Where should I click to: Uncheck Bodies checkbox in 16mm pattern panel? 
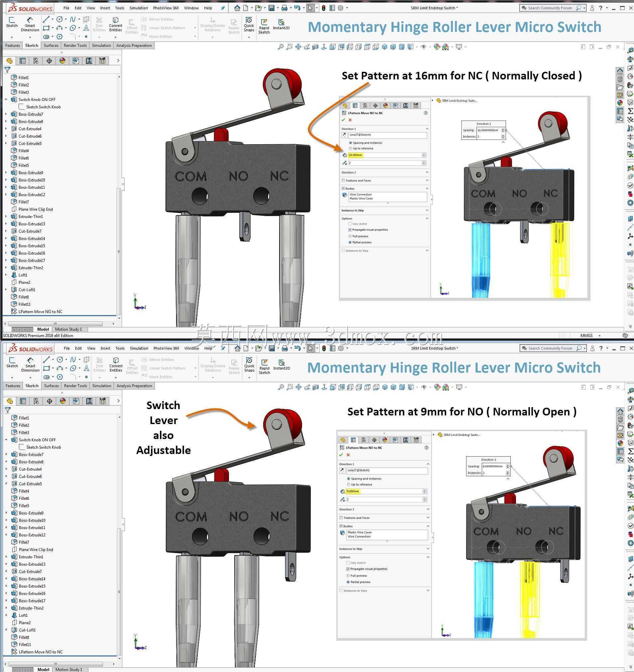[x=343, y=189]
